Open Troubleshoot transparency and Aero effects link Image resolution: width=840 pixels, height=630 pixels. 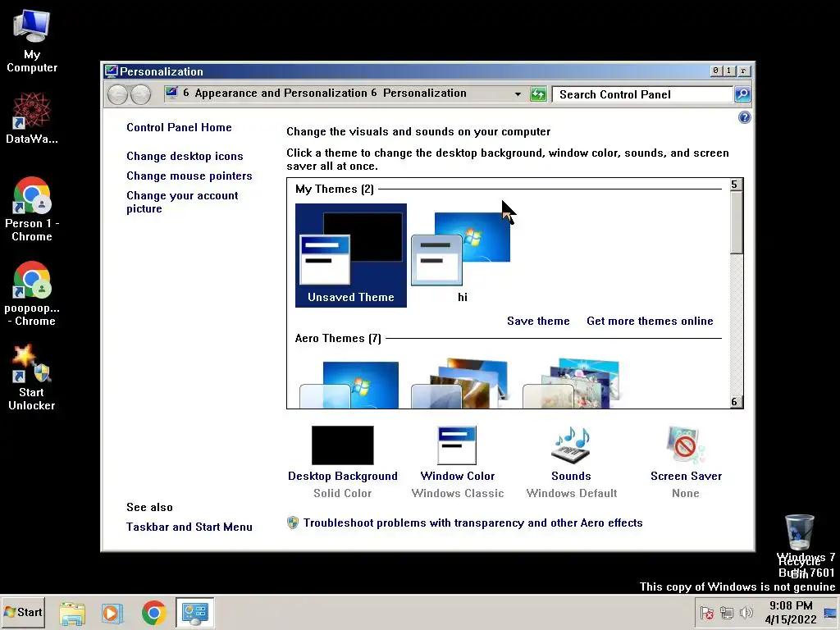473,523
